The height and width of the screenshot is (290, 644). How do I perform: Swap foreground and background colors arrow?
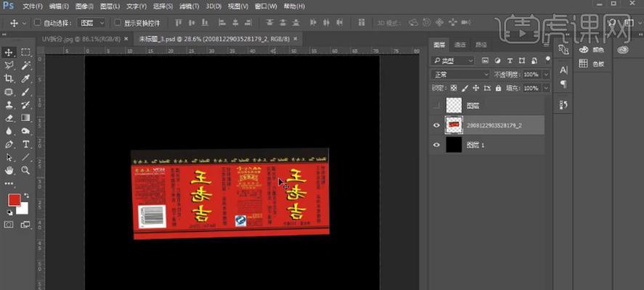click(26, 196)
